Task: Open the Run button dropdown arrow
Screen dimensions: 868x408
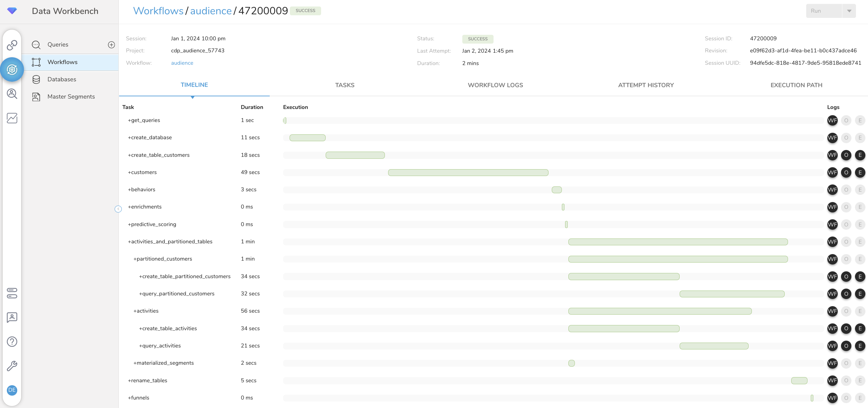Action: coord(849,11)
